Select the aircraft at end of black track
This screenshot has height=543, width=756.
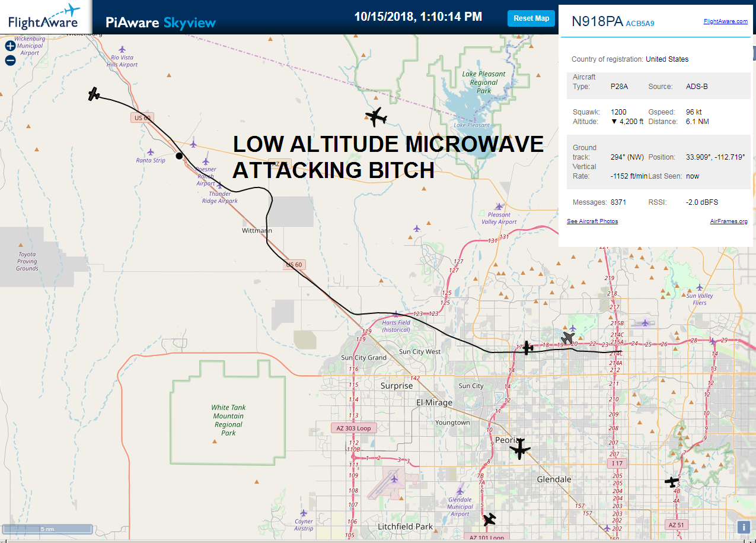[94, 94]
